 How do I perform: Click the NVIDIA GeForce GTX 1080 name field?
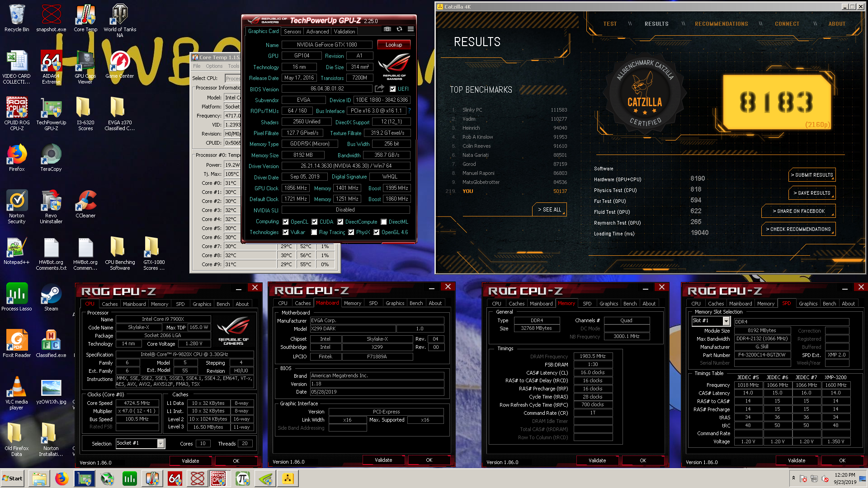point(327,45)
